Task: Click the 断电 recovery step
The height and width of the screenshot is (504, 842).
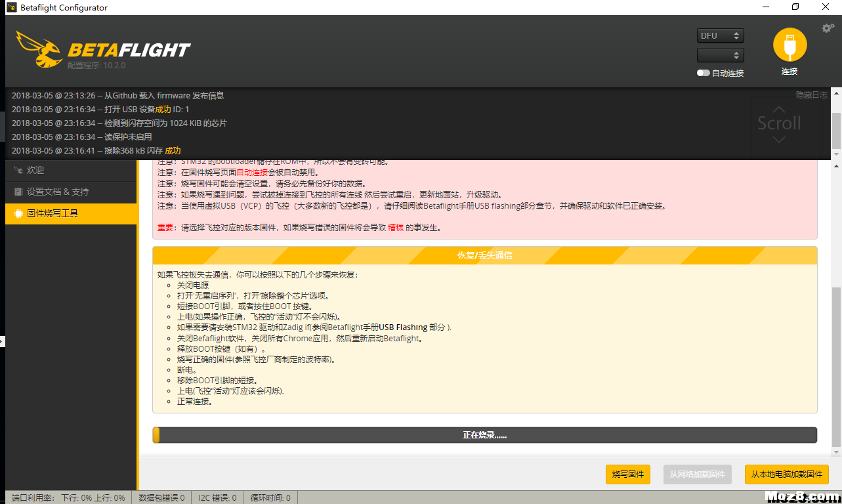Action: pyautogui.click(x=186, y=370)
